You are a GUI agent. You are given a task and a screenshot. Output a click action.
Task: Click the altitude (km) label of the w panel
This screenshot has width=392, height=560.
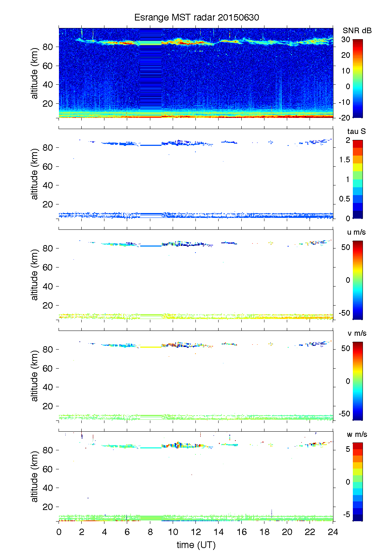click(x=35, y=477)
